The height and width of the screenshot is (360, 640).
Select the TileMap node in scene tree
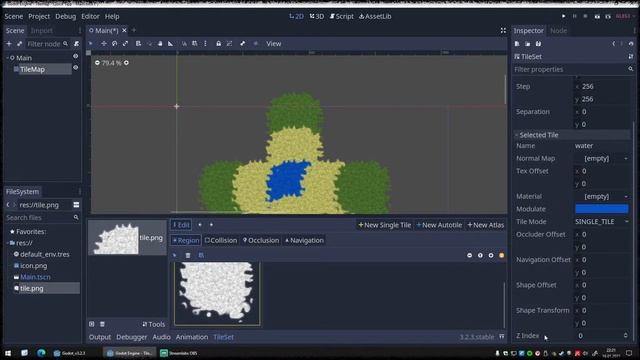coord(32,69)
